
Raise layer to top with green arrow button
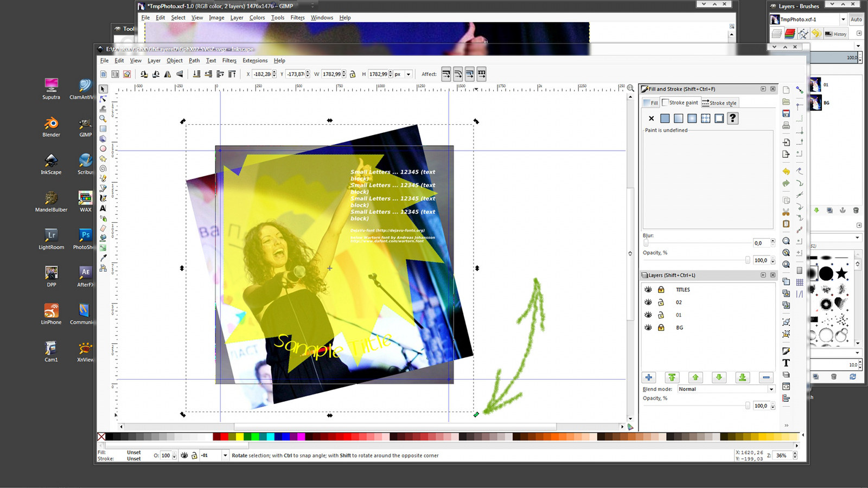(x=672, y=377)
